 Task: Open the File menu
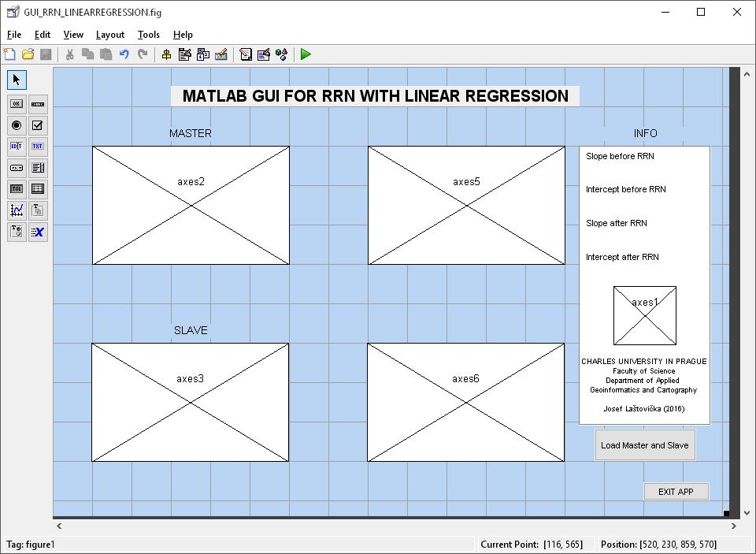coord(14,35)
